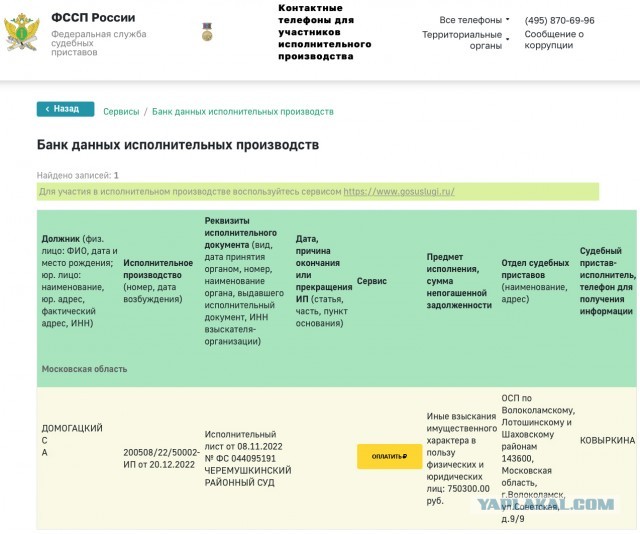The width and height of the screenshot is (640, 534).
Task: Click Контактные телефоны для участников heading
Action: [x=324, y=32]
